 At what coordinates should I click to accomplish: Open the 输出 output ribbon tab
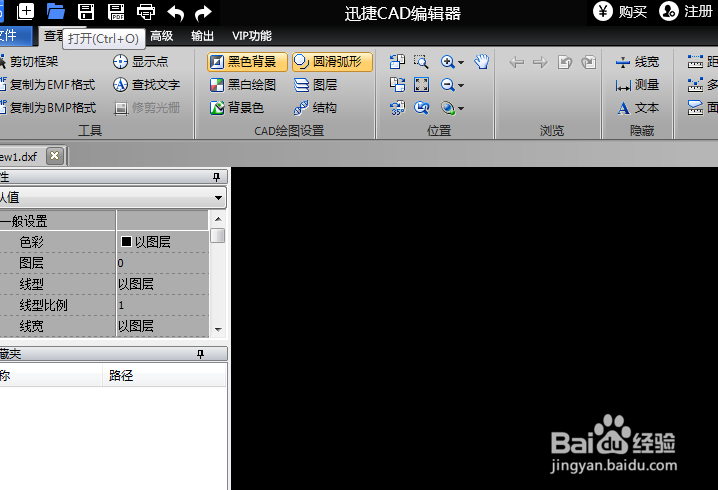202,36
